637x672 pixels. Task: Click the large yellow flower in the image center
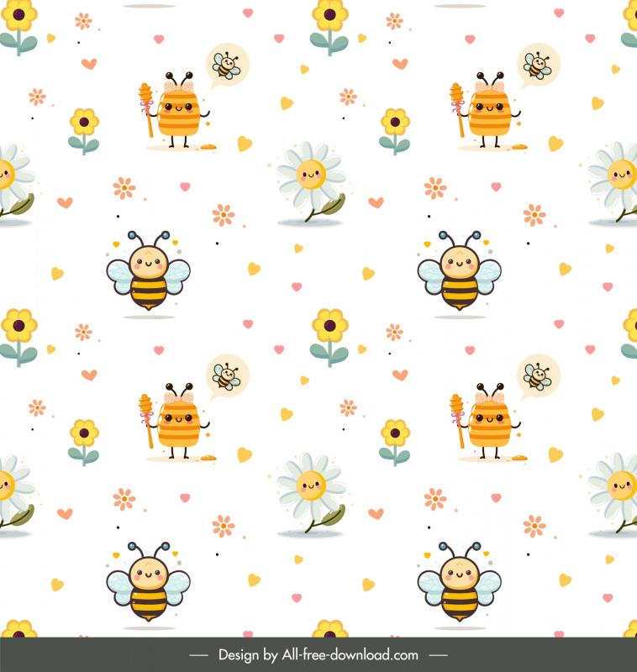[329, 329]
